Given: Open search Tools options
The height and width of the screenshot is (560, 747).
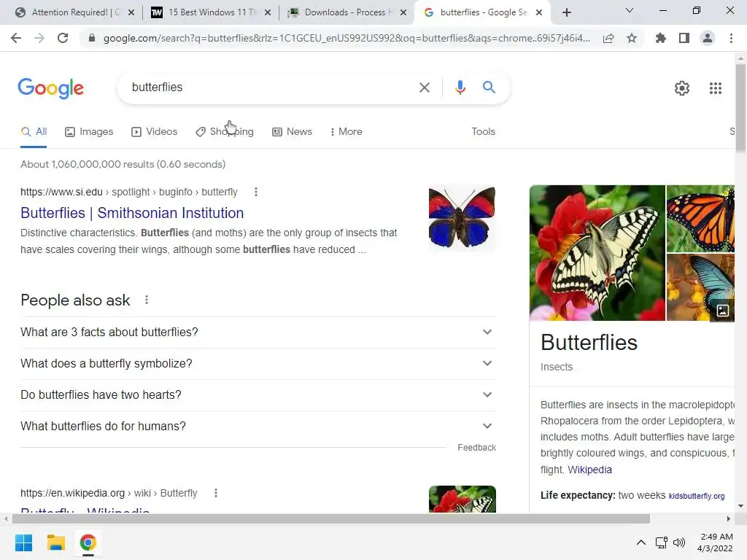Looking at the screenshot, I should pos(483,131).
